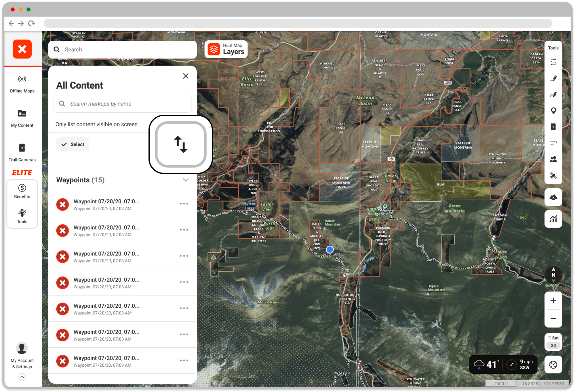Select the Line drawing tool

tap(554, 78)
